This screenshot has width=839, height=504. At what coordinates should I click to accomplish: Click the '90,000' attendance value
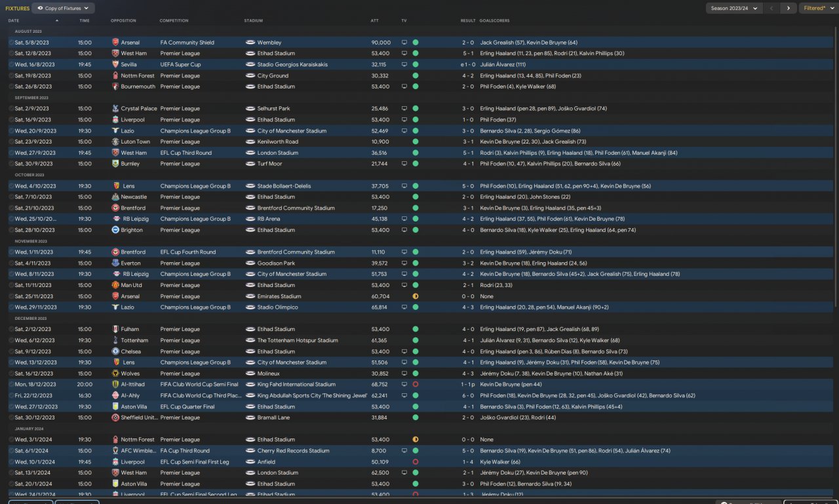[381, 43]
